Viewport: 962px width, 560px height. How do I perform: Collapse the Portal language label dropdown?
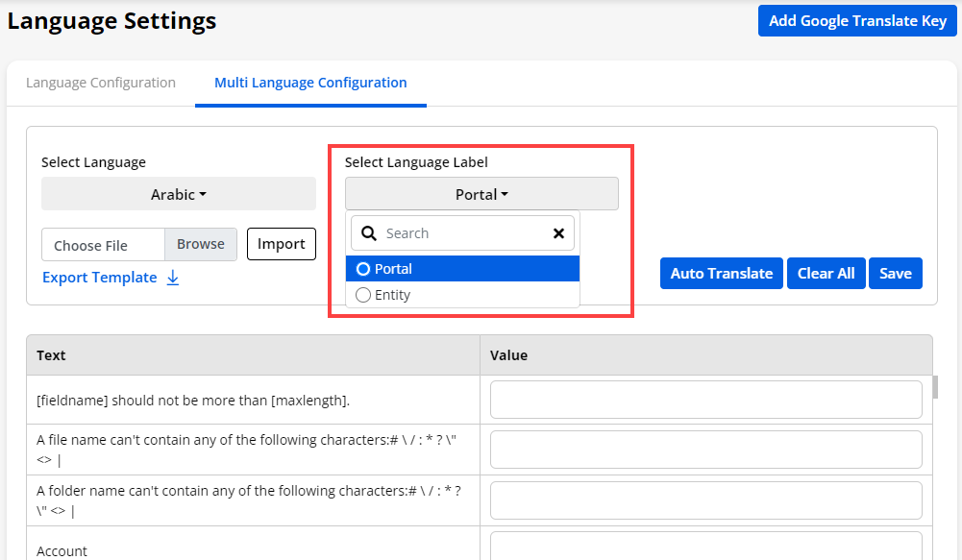pos(481,194)
